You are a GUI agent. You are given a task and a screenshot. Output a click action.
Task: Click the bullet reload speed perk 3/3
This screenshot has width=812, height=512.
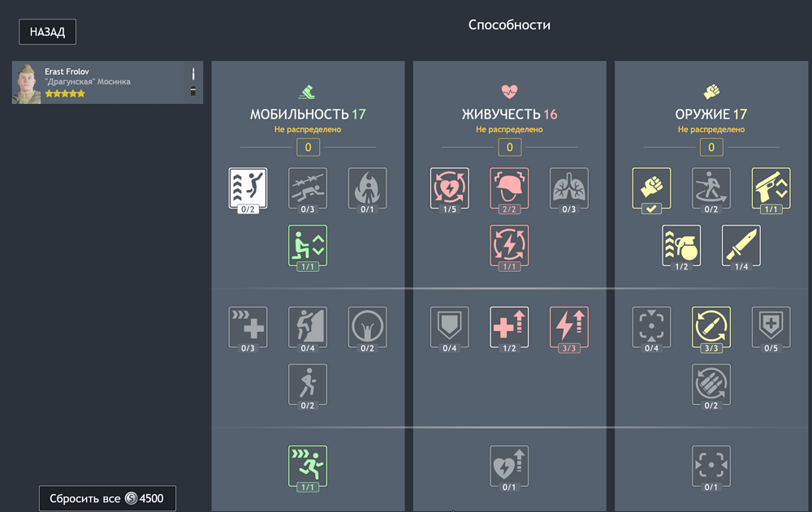(711, 328)
